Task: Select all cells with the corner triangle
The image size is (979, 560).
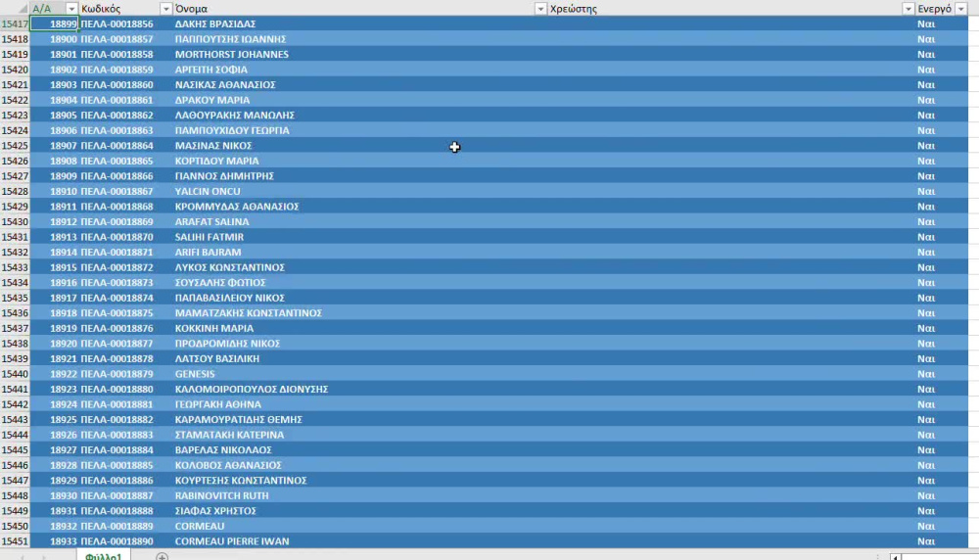Action: point(23,9)
